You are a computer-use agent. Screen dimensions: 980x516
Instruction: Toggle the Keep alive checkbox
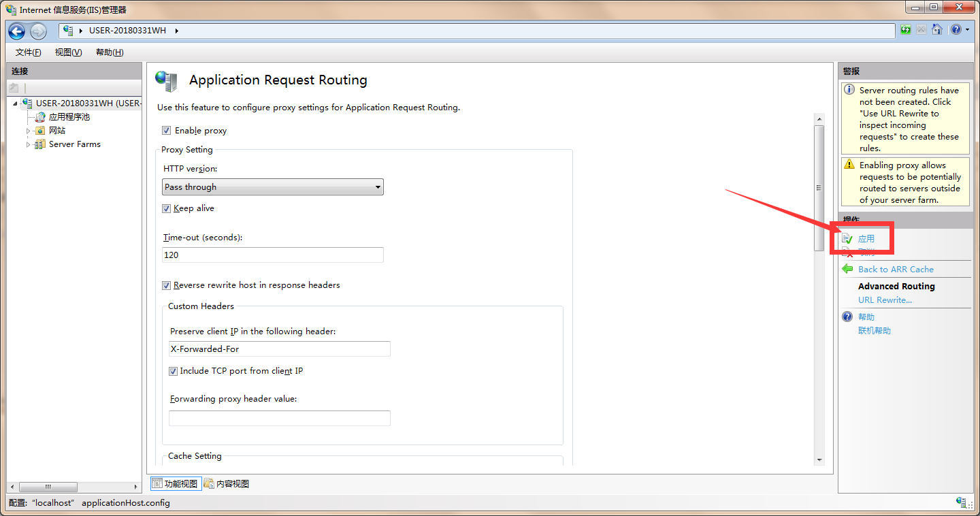coord(166,209)
